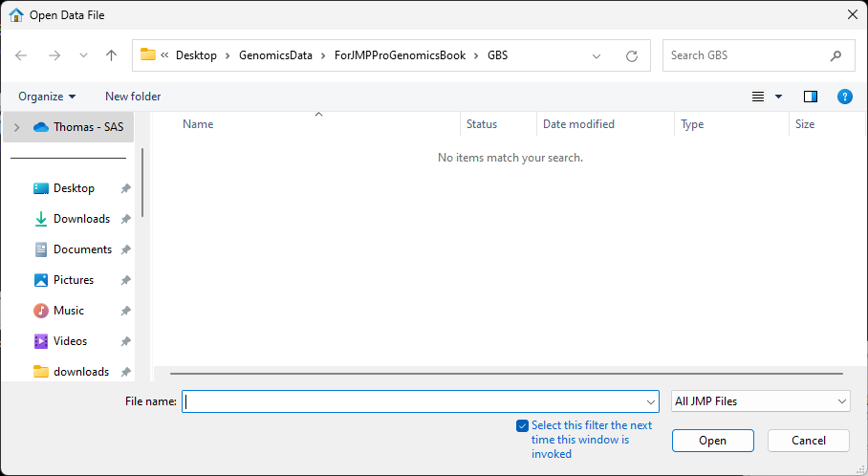Click the search magnifier icon
868x476 pixels.
[836, 55]
